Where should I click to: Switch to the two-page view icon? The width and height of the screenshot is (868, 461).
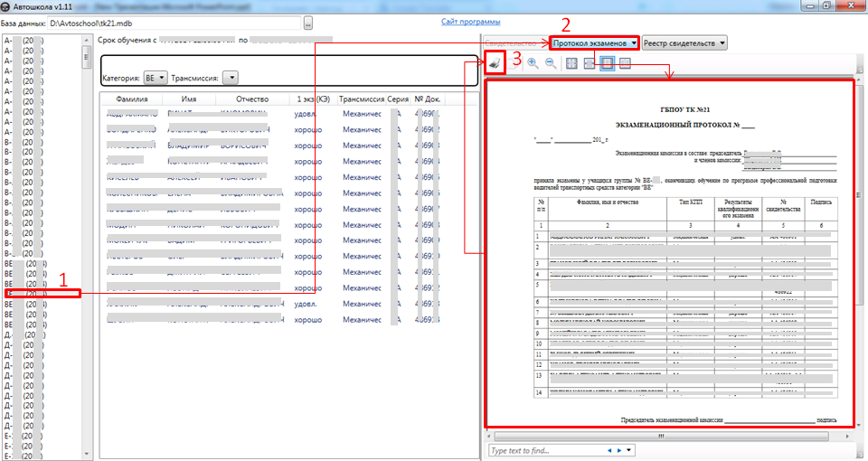click(x=626, y=63)
